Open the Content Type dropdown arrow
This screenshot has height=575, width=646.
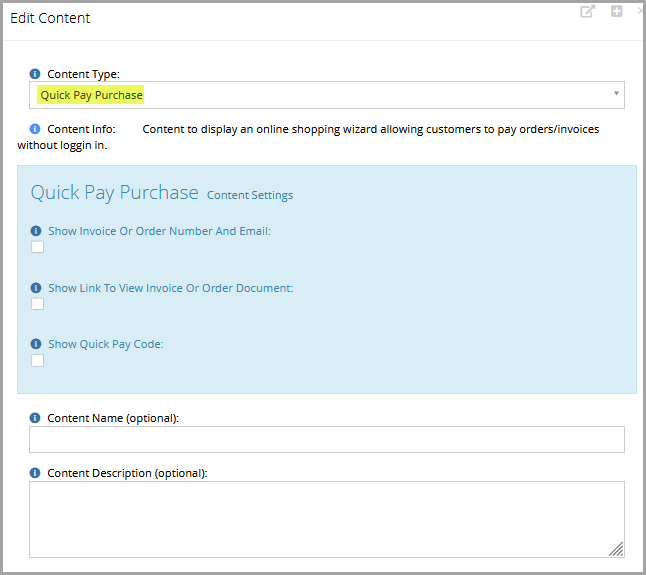[x=616, y=93]
